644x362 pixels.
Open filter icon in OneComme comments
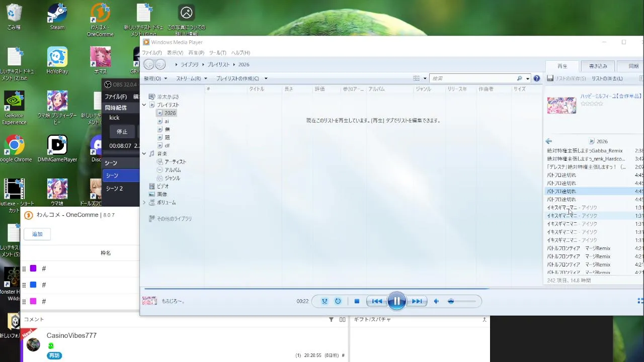(331, 319)
